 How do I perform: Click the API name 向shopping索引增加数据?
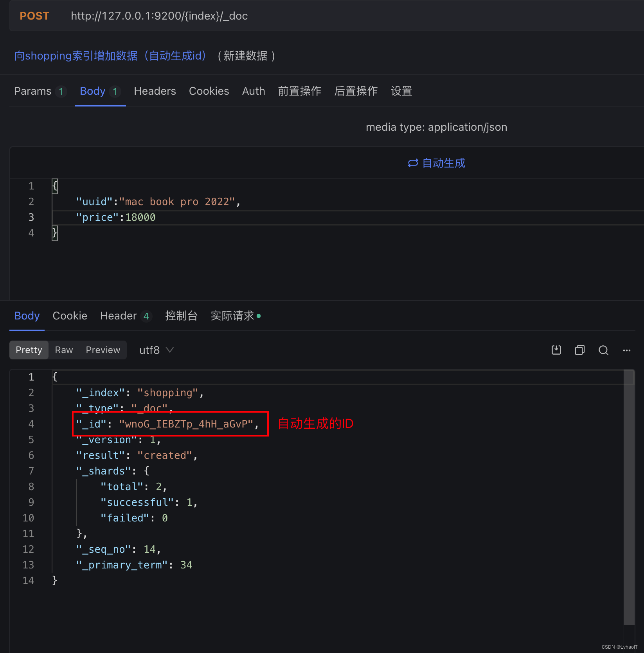pyautogui.click(x=110, y=56)
